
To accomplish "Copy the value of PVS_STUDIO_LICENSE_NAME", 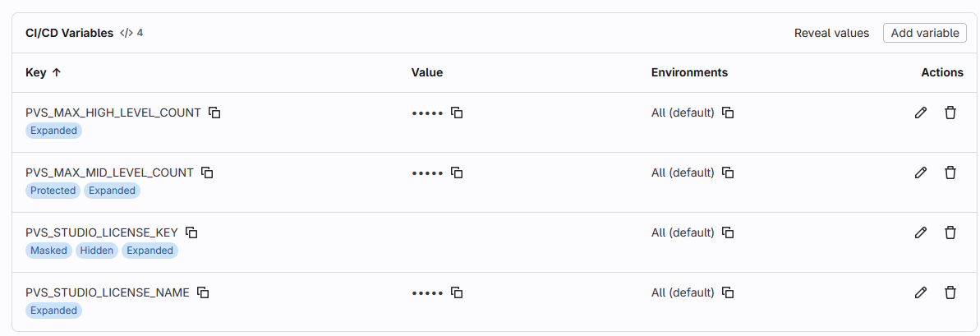I will point(457,292).
